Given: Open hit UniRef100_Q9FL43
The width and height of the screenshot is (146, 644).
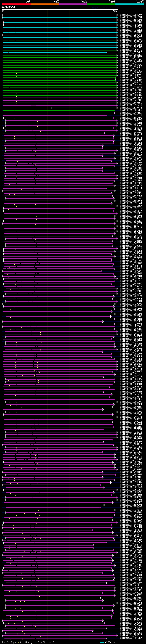Looking at the screenshot, I should (x=131, y=35).
